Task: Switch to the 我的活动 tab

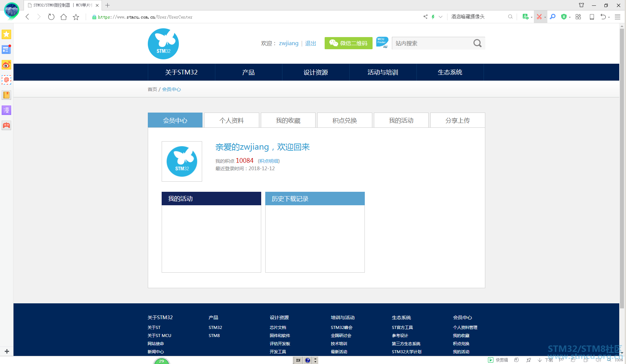Action: pos(401,120)
